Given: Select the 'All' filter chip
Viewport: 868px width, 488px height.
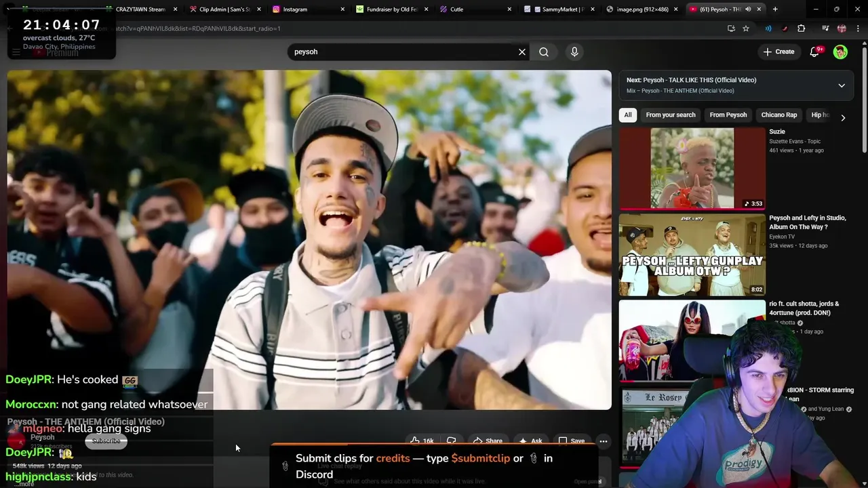Looking at the screenshot, I should [628, 115].
